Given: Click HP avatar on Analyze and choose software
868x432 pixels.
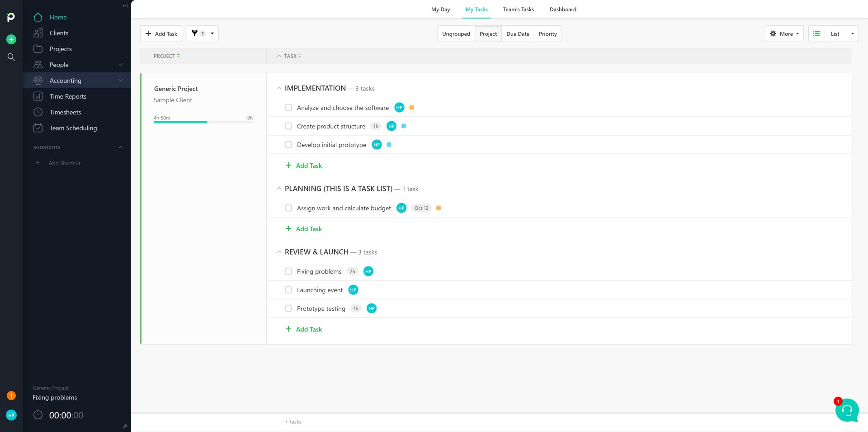Looking at the screenshot, I should pos(399,108).
